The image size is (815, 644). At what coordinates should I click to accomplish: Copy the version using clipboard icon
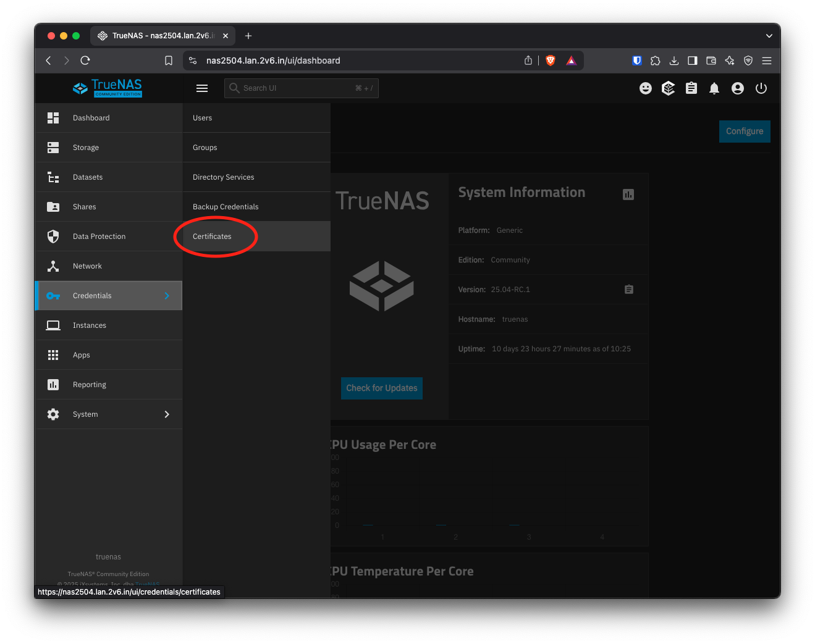tap(629, 290)
